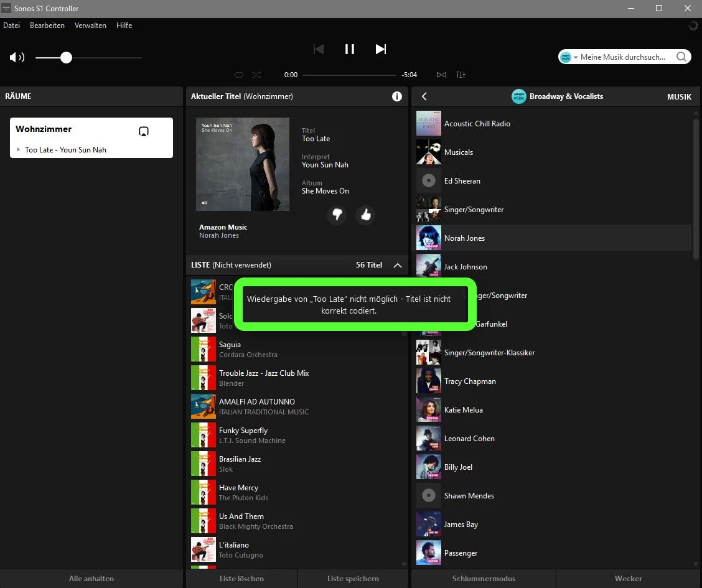Toggle crossfade mode

(x=441, y=75)
